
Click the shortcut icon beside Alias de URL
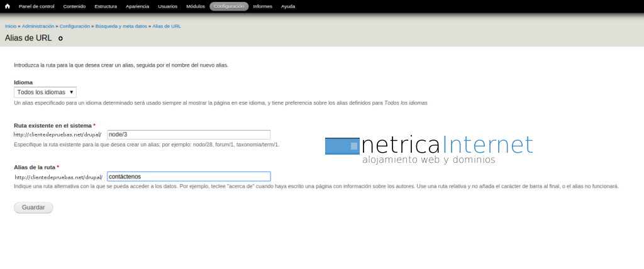(x=60, y=38)
